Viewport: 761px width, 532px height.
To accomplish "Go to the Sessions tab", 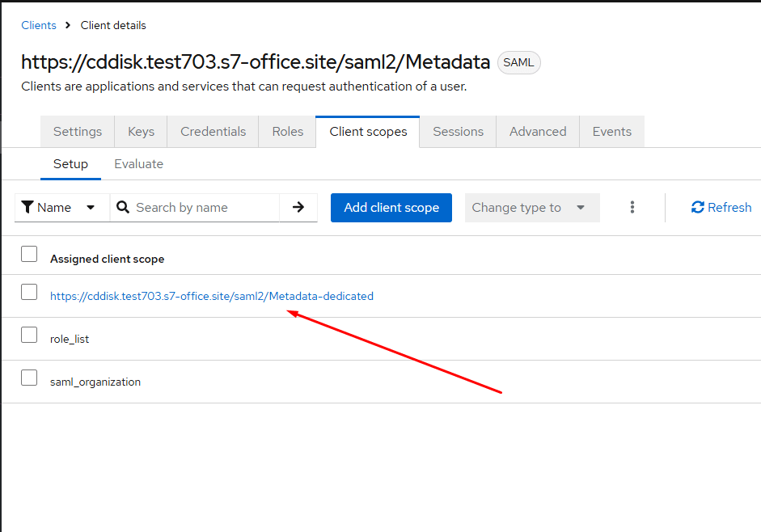I will pos(459,132).
